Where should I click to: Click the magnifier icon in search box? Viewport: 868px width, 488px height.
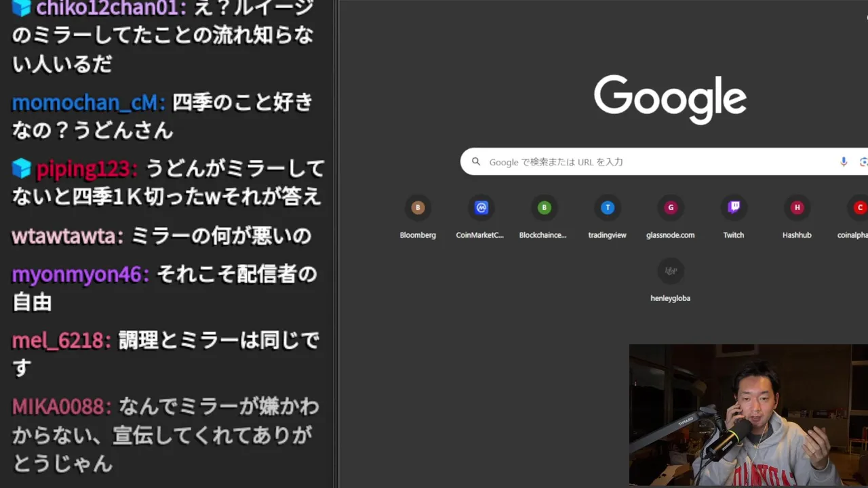click(x=476, y=161)
